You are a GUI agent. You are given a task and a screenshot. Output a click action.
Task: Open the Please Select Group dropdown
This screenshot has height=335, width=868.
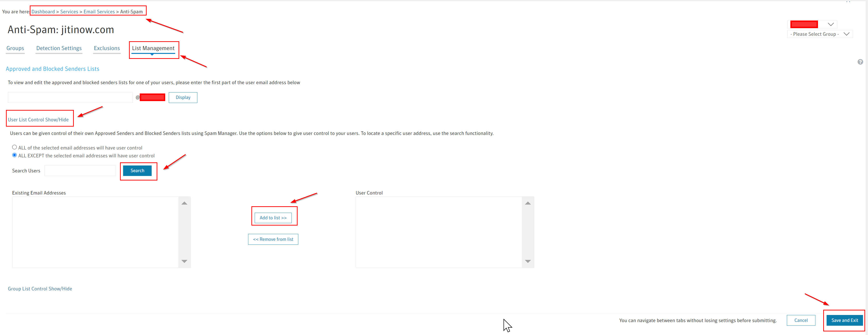819,34
